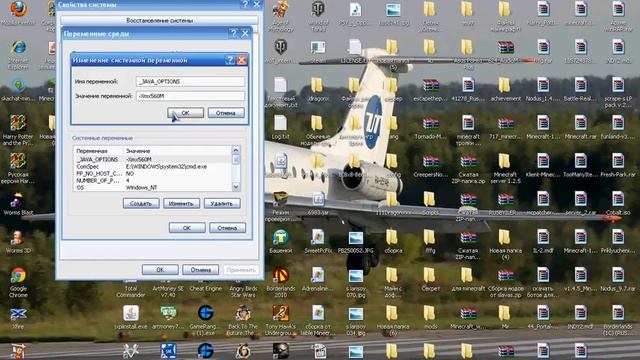Click Отмена in Переменные среды window
Image resolution: width=640 pixels, height=360 pixels.
[227, 228]
